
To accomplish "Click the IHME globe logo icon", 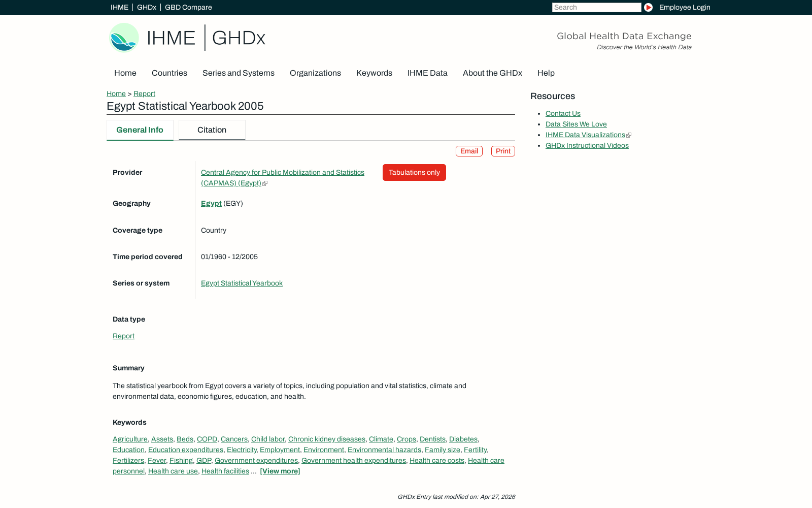I will (124, 38).
